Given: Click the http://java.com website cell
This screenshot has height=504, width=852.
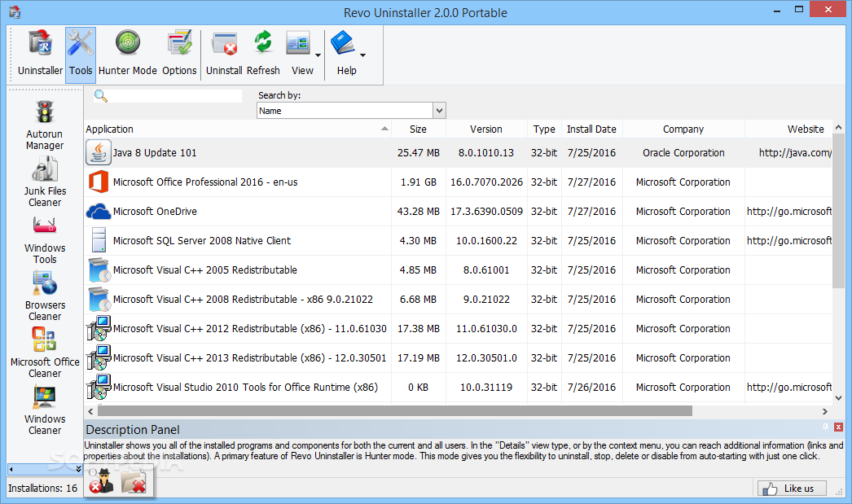Looking at the screenshot, I should click(x=795, y=152).
